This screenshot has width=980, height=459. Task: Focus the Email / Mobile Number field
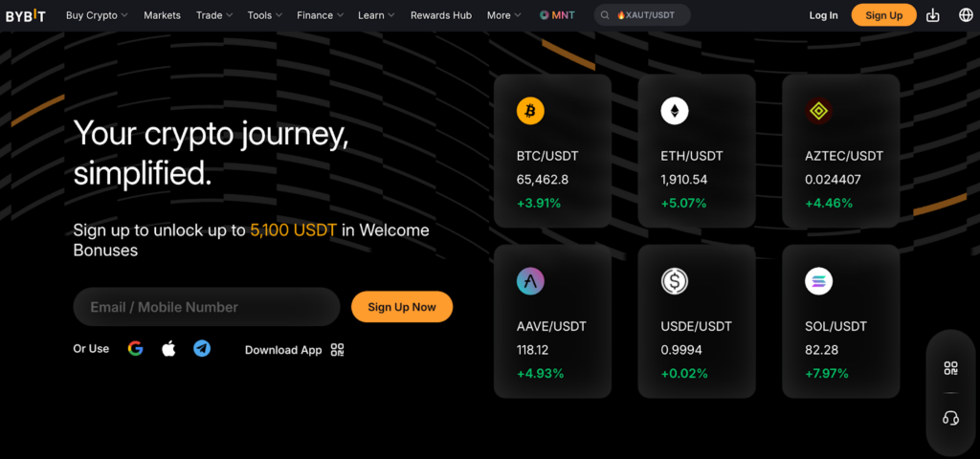click(207, 307)
